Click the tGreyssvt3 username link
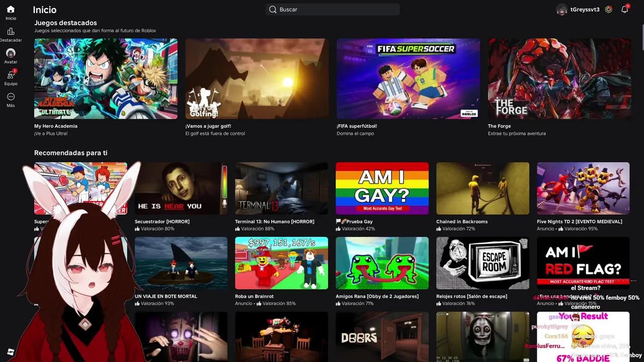Screen dimensions: 644x362 (x=585, y=10)
